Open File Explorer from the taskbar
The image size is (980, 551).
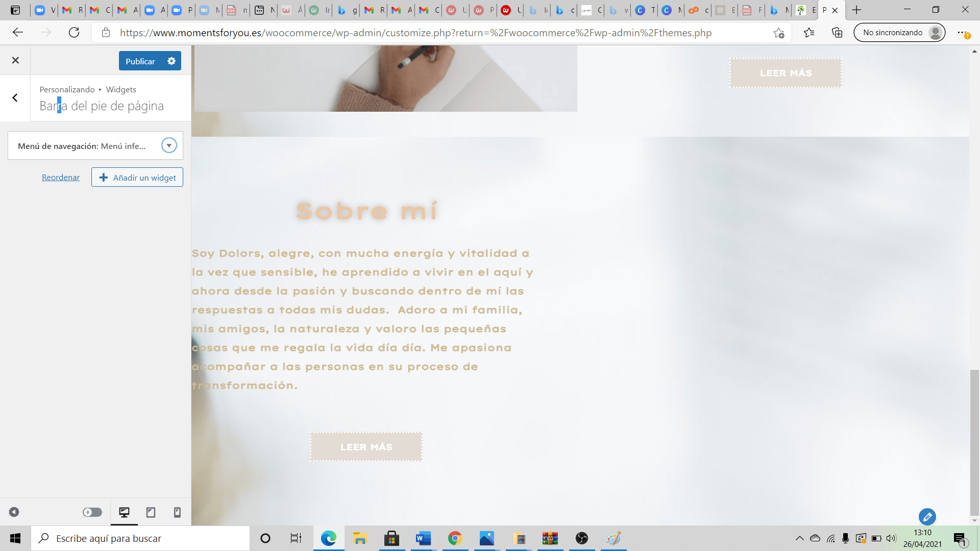point(360,538)
